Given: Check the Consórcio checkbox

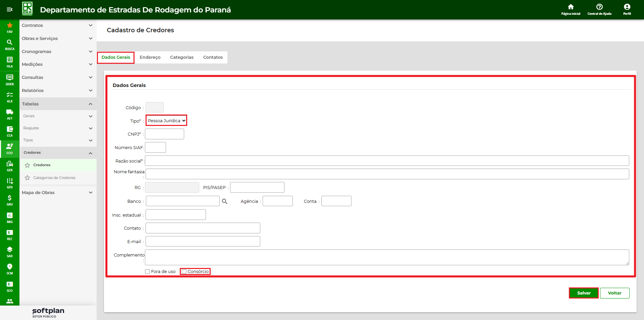Looking at the screenshot, I should click(184, 272).
